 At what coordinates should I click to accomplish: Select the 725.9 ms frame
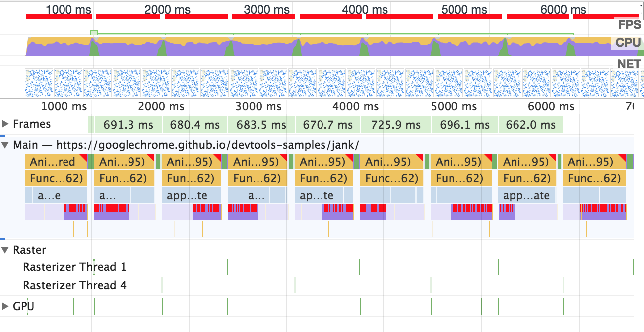coord(396,125)
